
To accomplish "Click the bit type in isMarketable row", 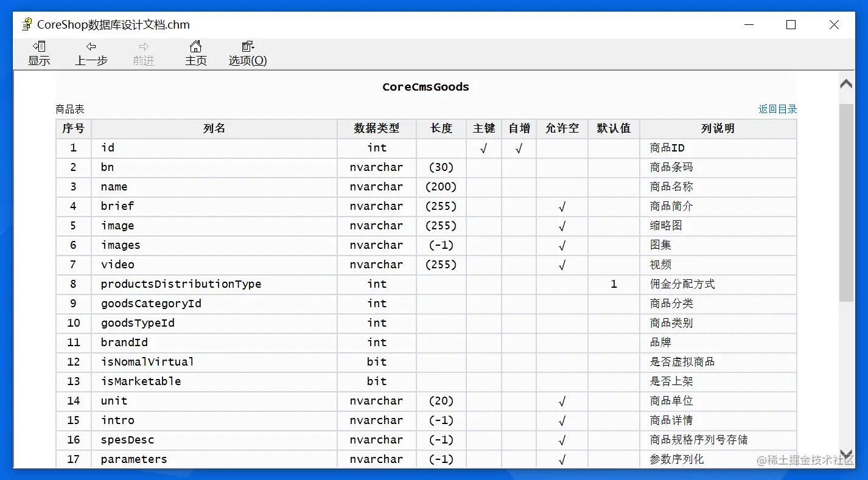I will [x=377, y=381].
